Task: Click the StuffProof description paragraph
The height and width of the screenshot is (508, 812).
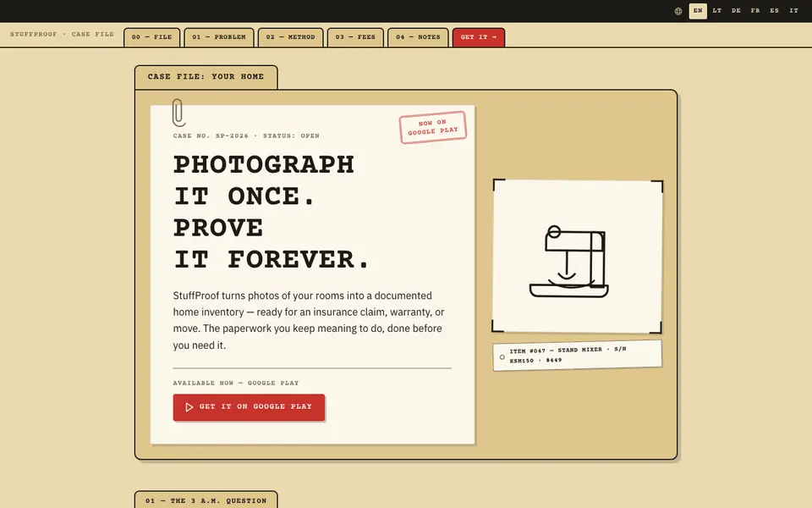Action: [310, 320]
